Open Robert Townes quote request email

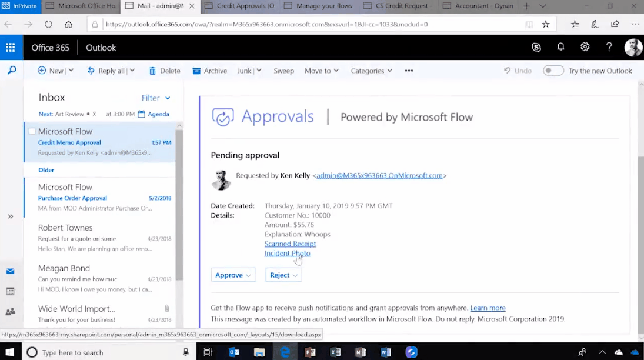(100, 238)
